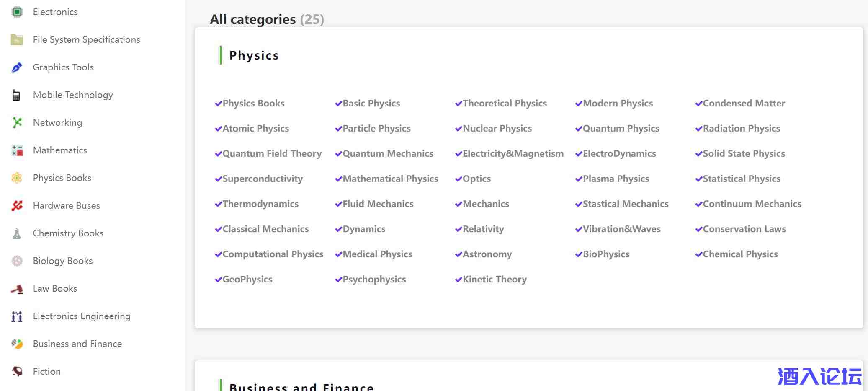Click the Chemistry Books flask icon
The image size is (868, 391).
(17, 233)
